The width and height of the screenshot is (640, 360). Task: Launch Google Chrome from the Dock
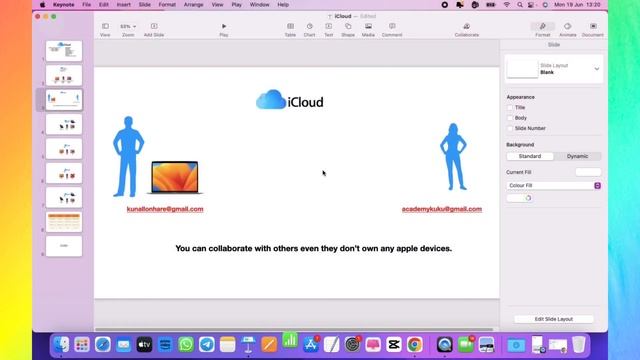coord(414,344)
